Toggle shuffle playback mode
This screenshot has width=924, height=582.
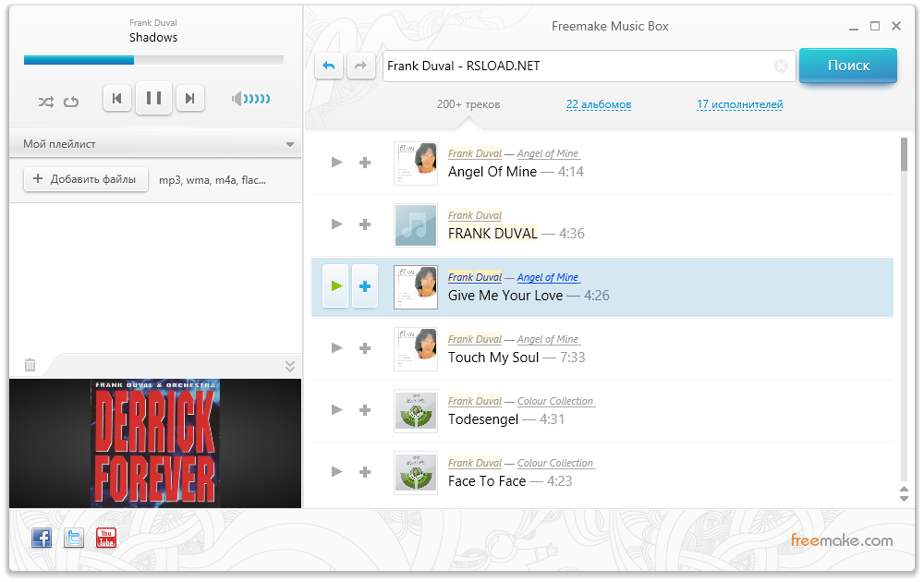46,102
